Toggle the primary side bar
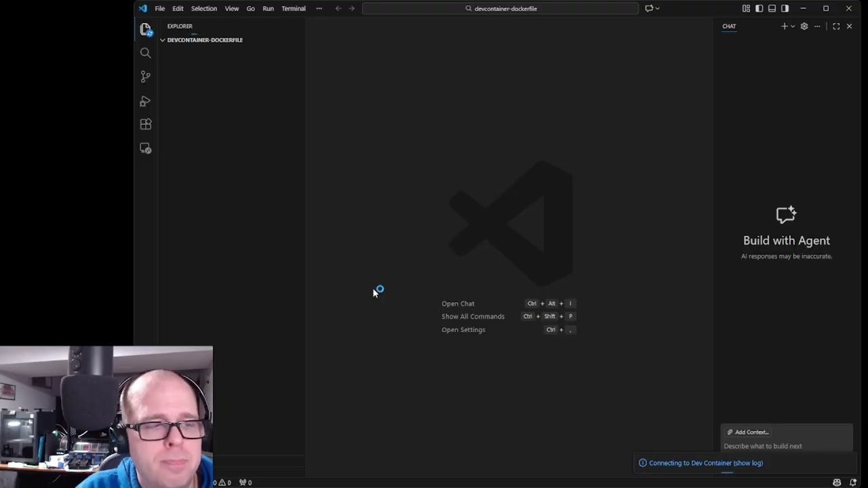 click(x=759, y=8)
